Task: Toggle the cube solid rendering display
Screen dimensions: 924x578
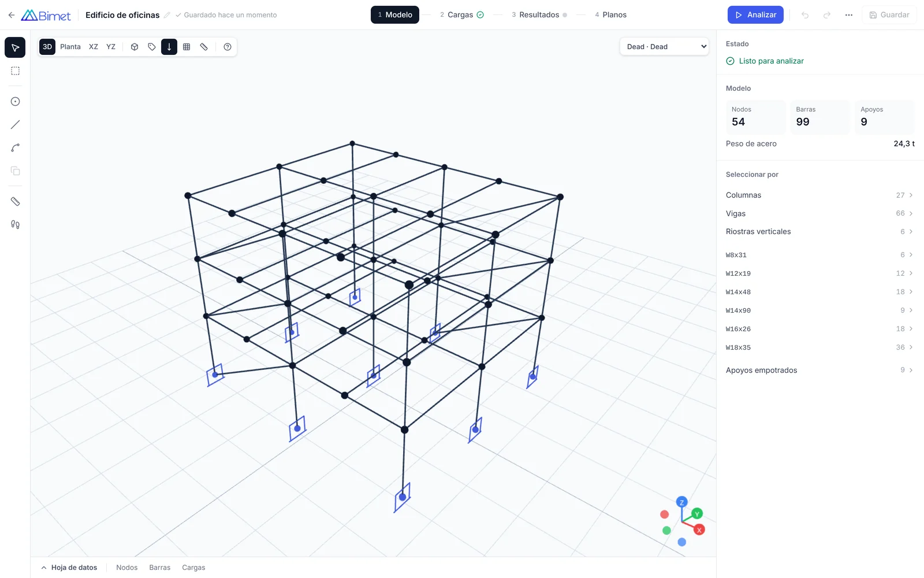Action: [135, 47]
